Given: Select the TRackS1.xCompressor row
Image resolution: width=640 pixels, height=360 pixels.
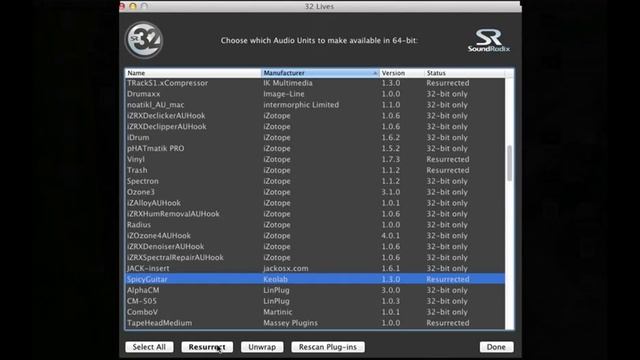Looking at the screenshot, I should click(x=315, y=83).
